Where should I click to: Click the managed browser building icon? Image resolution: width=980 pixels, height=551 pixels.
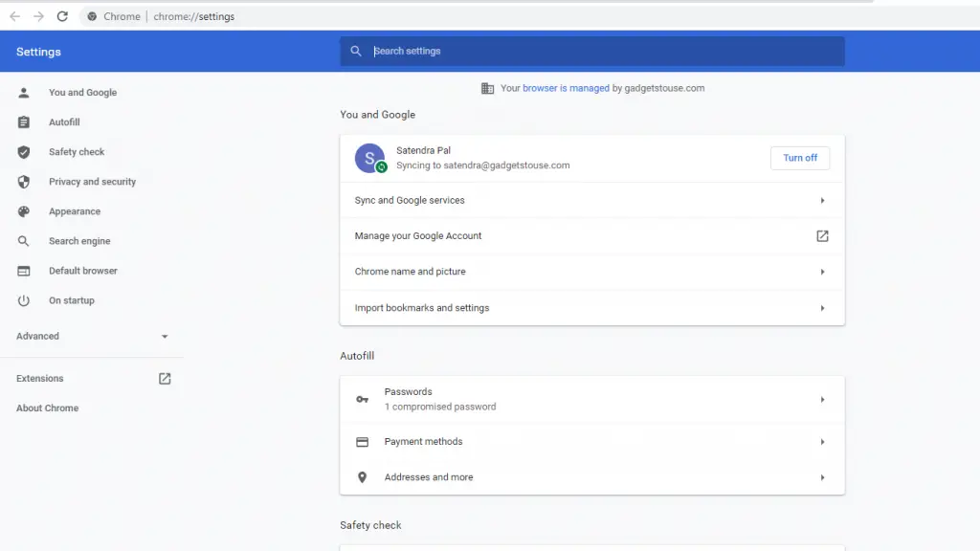tap(487, 89)
